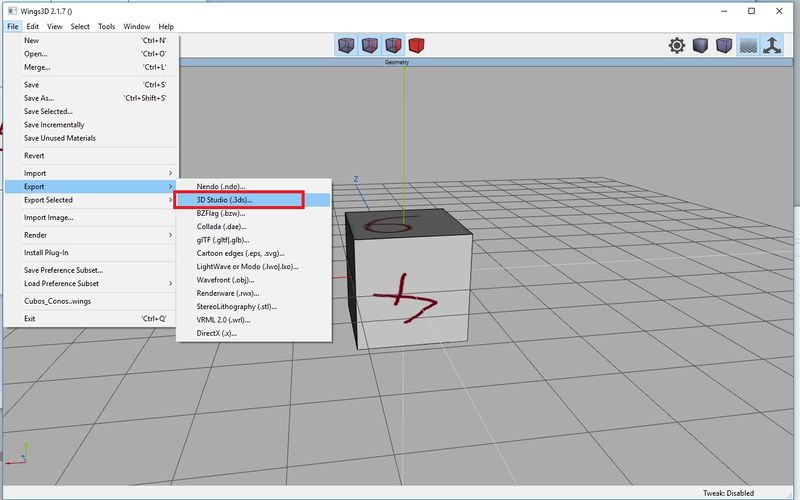800x500 pixels.
Task: Choose Save As... menu entry
Action: pos(91,98)
